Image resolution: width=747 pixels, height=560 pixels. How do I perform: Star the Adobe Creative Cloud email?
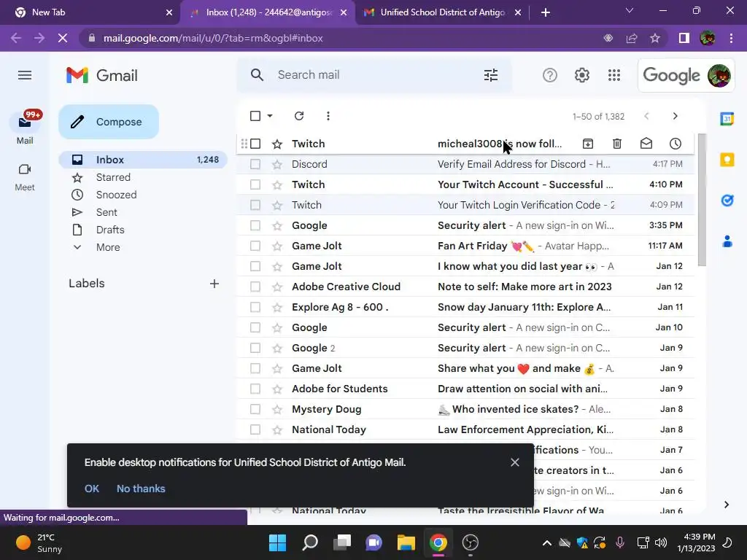click(276, 287)
